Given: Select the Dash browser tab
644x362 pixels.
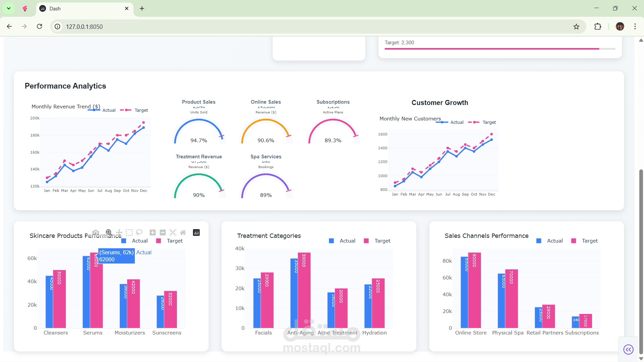Looking at the screenshot, I should 85,9.
